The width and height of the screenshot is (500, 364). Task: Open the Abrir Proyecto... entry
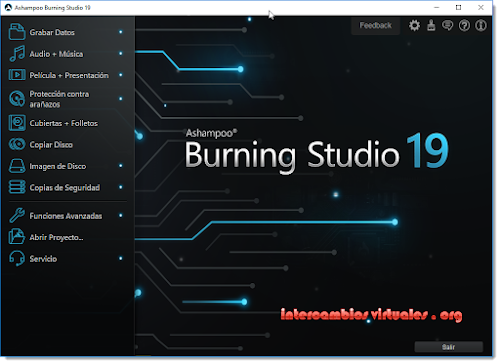(x=56, y=237)
